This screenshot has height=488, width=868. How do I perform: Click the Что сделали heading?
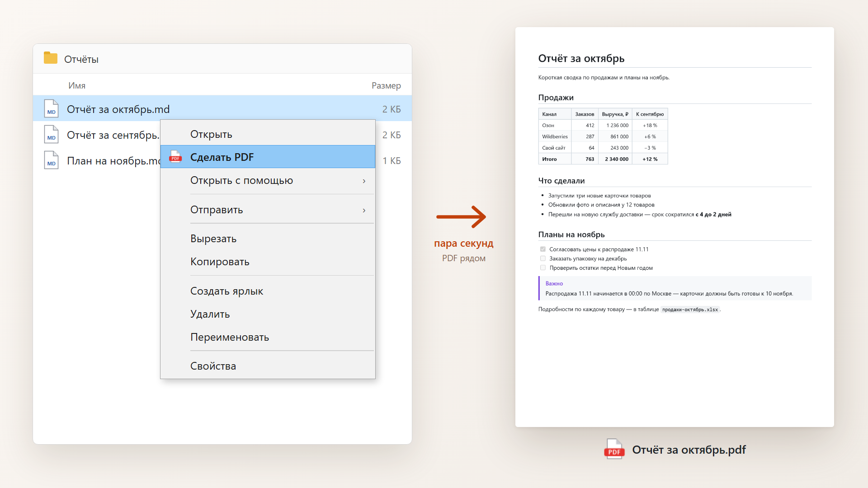pos(561,180)
